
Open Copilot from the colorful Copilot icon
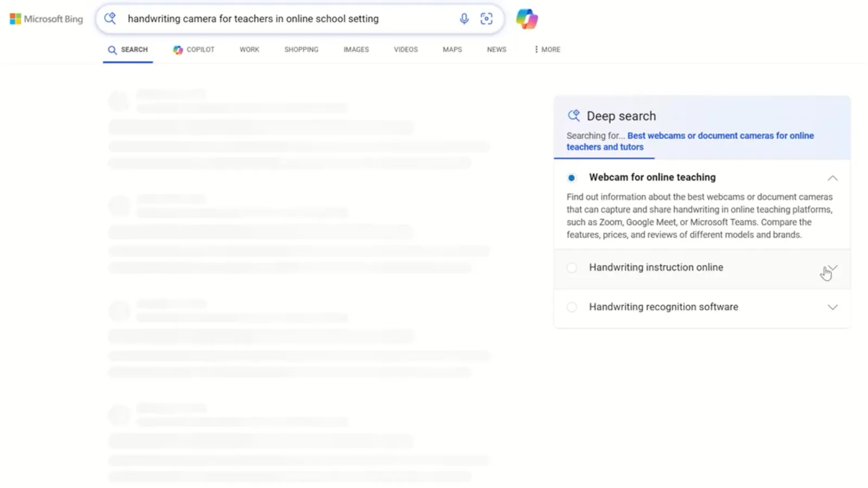pos(526,18)
